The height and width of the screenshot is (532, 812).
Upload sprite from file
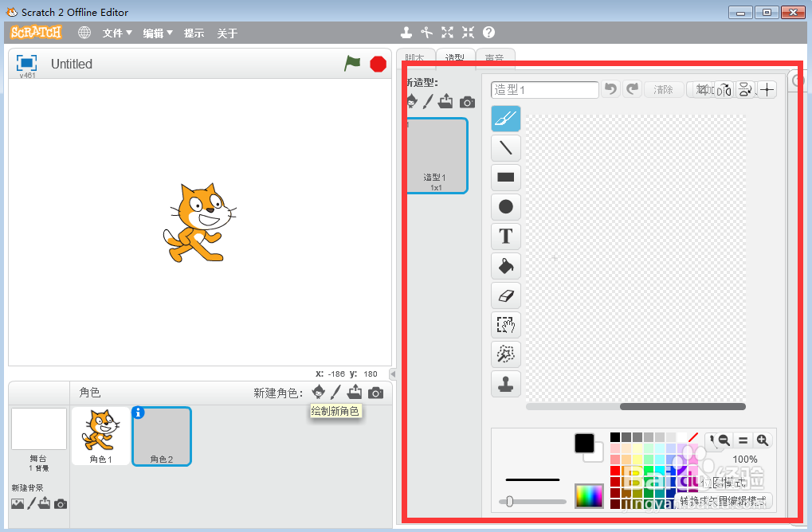[355, 393]
